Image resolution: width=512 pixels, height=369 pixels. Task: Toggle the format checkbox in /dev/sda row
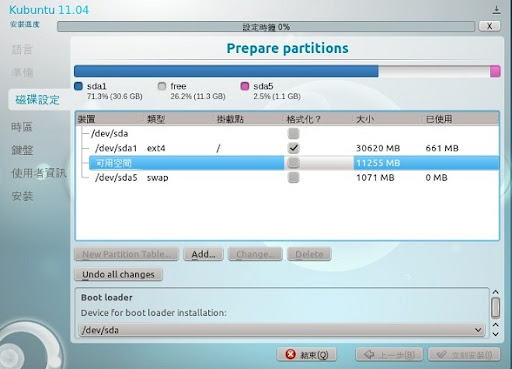coord(293,133)
